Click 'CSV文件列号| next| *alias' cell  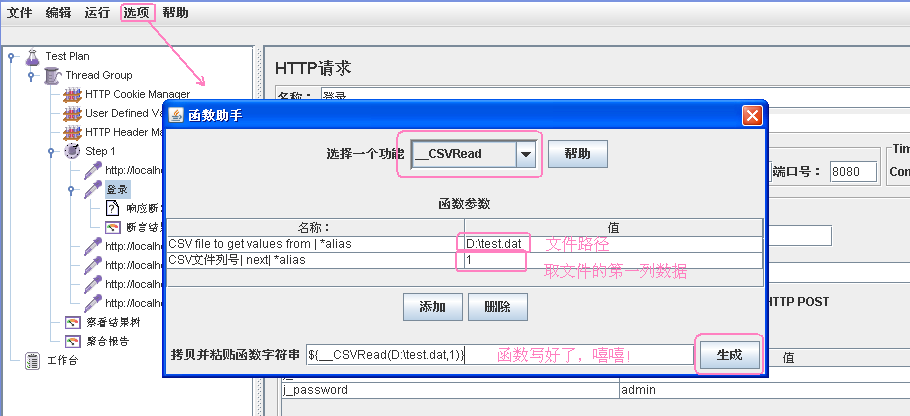pyautogui.click(x=315, y=261)
